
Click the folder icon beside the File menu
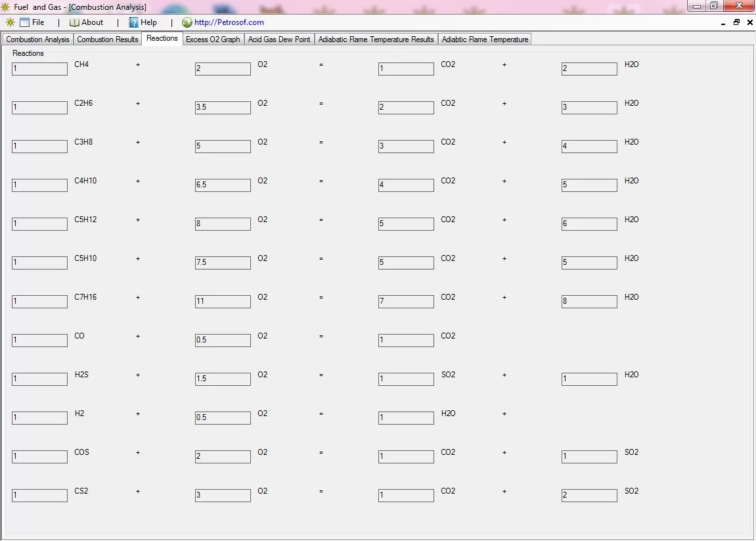pyautogui.click(x=25, y=22)
